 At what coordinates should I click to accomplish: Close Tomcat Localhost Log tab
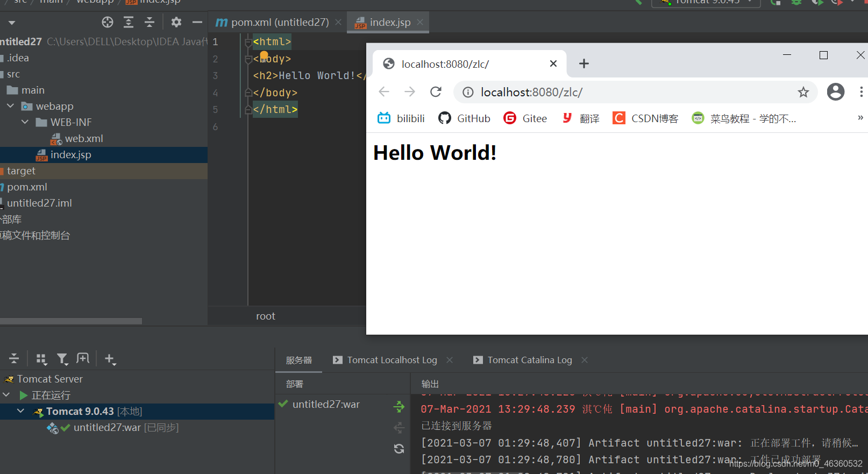coord(450,360)
